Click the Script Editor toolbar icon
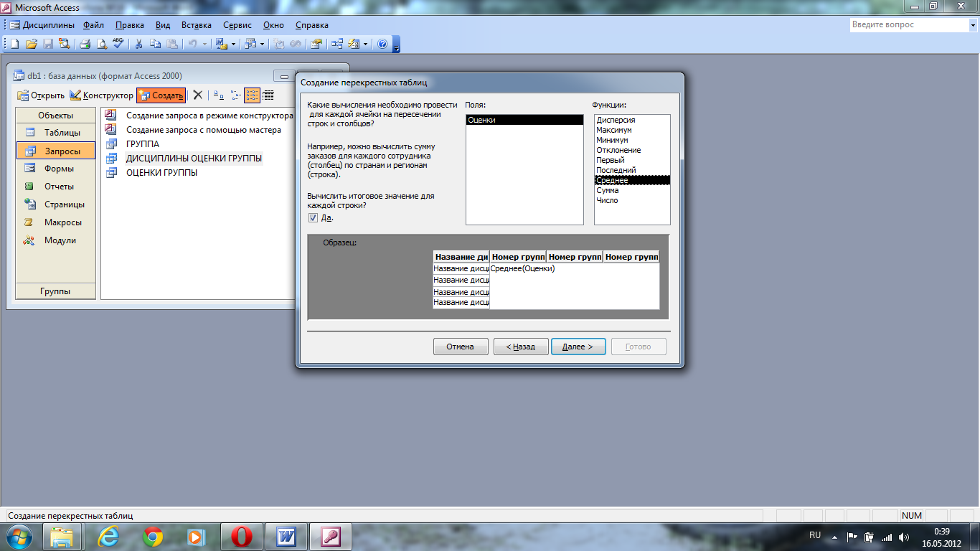This screenshot has width=980, height=551. tap(295, 44)
